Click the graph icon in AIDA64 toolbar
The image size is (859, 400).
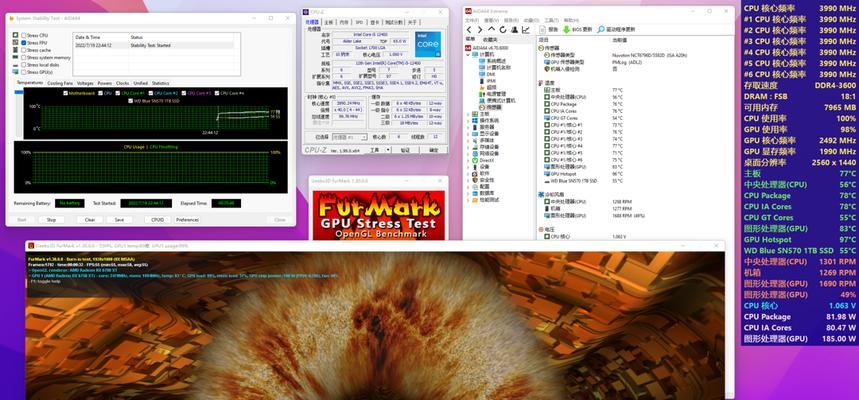pos(526,30)
